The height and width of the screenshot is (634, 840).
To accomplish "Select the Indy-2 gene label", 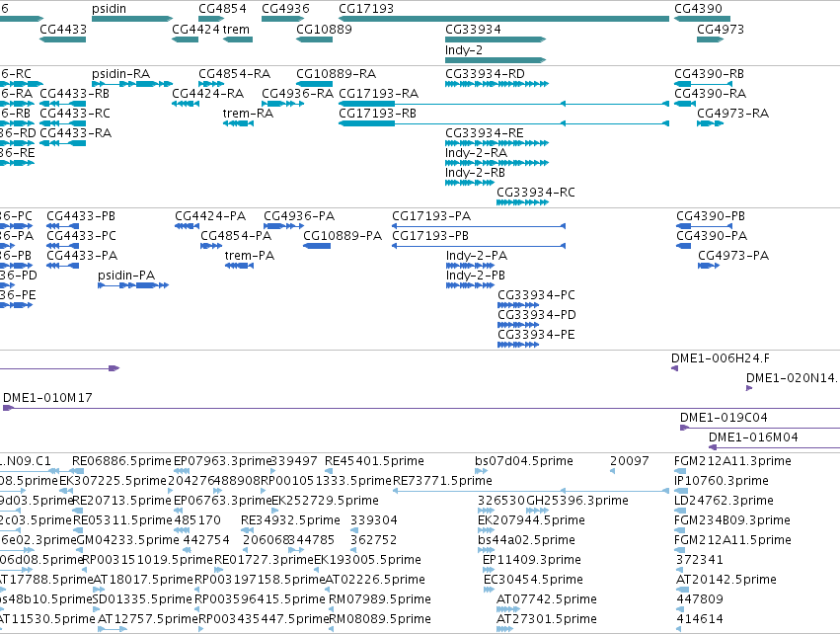I will coord(464,49).
